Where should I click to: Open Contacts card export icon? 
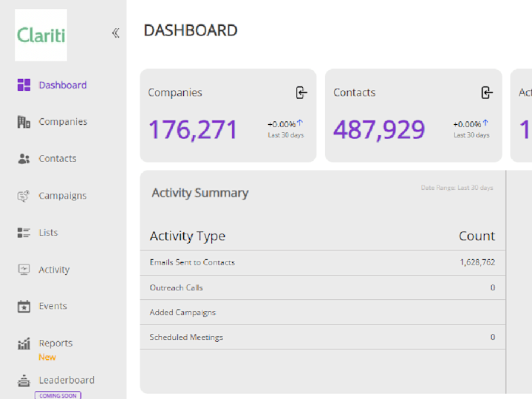tap(487, 92)
